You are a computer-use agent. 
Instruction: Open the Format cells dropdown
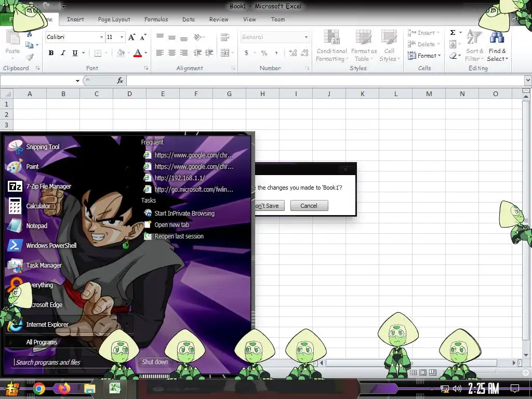tap(424, 55)
